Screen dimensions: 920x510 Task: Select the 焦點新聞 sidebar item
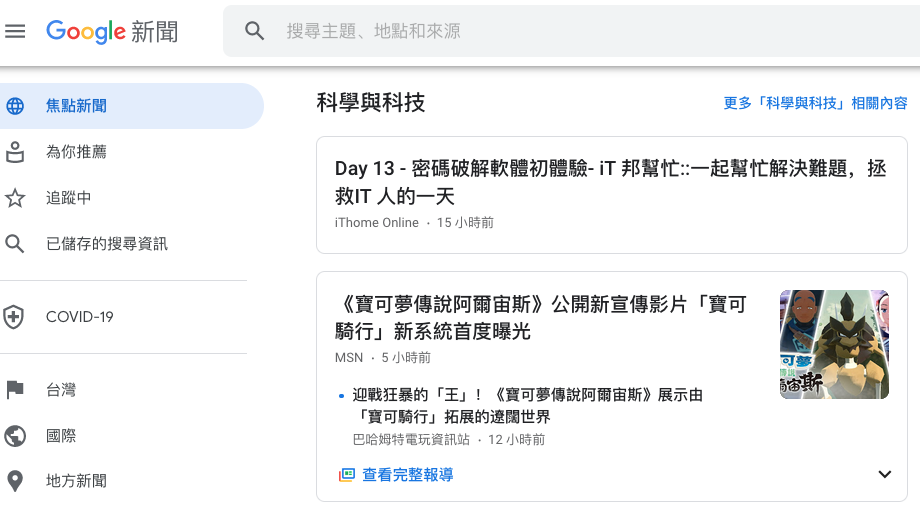coord(132,106)
